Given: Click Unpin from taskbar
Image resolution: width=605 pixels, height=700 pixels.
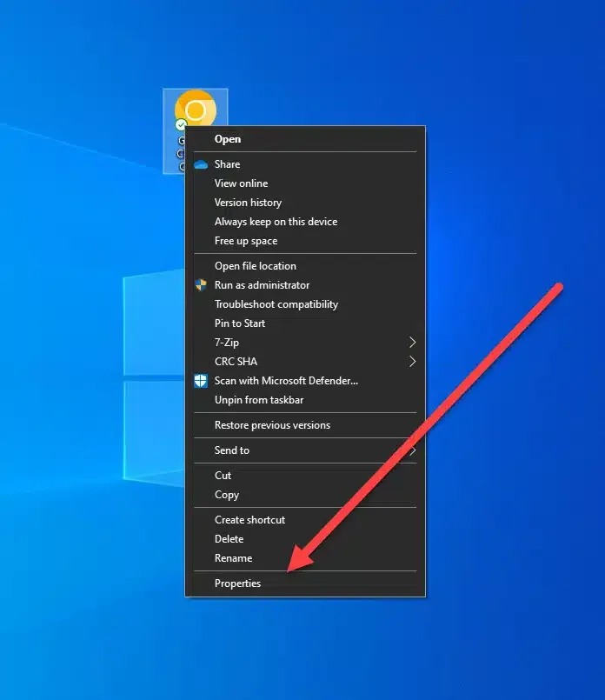Looking at the screenshot, I should (x=259, y=400).
